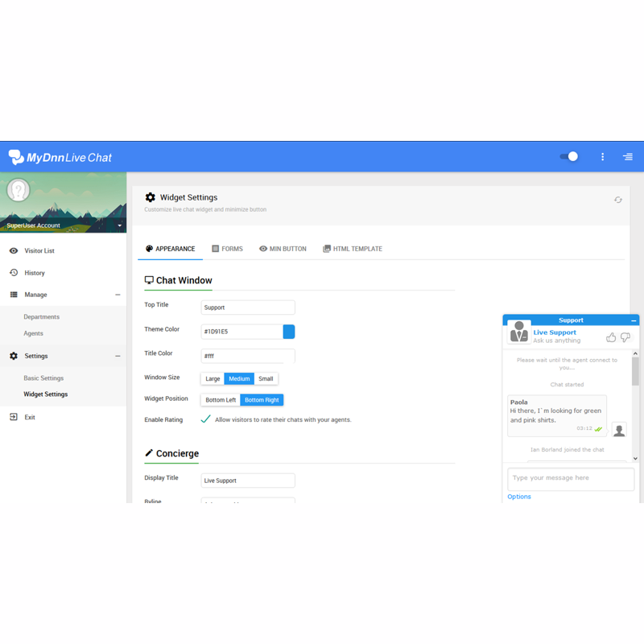This screenshot has height=644, width=644.
Task: Select Widget Settings in sidebar
Action: click(46, 394)
